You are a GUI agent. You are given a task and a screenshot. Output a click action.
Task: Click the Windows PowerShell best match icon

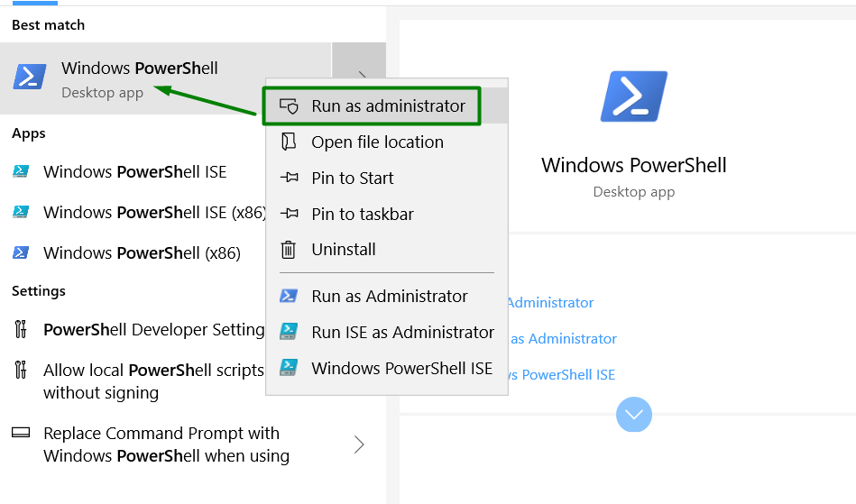coord(30,77)
